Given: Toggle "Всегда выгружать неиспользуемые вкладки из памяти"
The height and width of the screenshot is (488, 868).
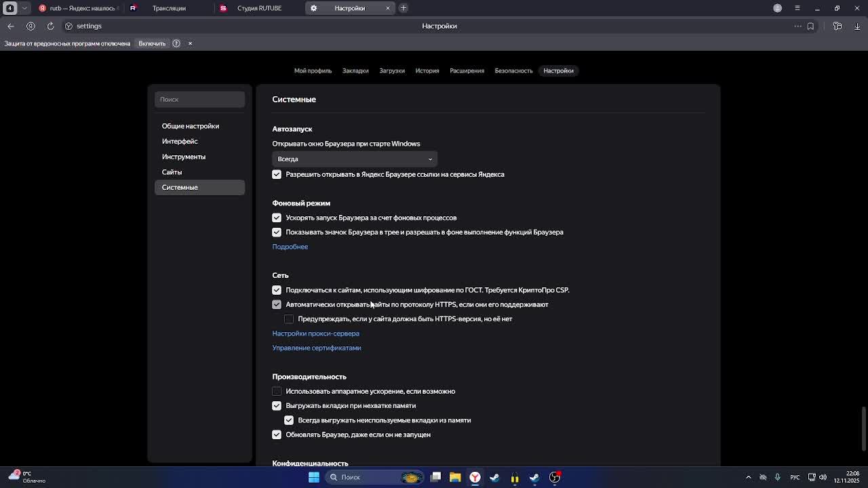Looking at the screenshot, I should click(289, 420).
